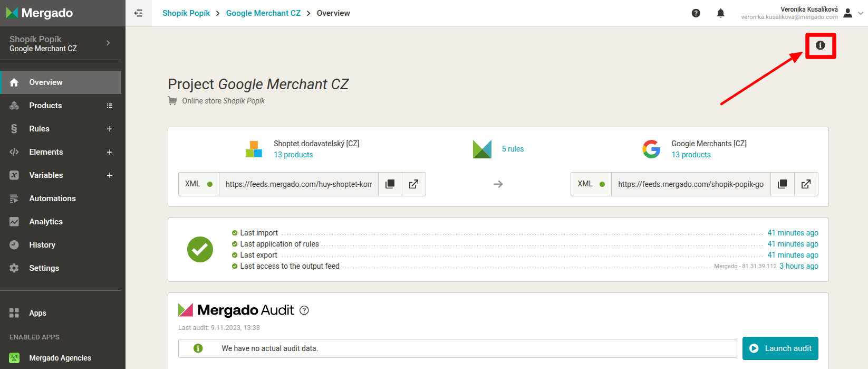
Task: Open Analytics from sidebar
Action: click(46, 222)
